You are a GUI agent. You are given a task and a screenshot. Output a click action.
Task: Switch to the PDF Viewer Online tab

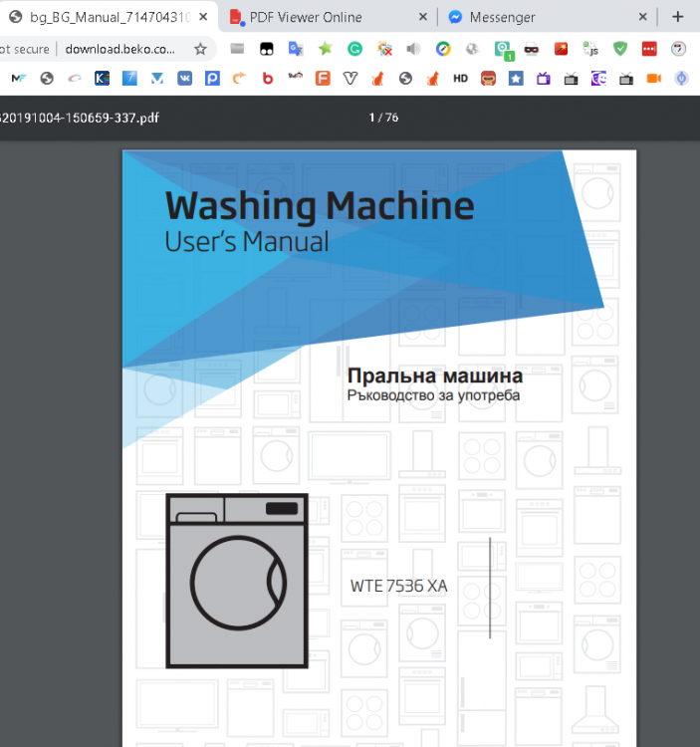coord(306,17)
